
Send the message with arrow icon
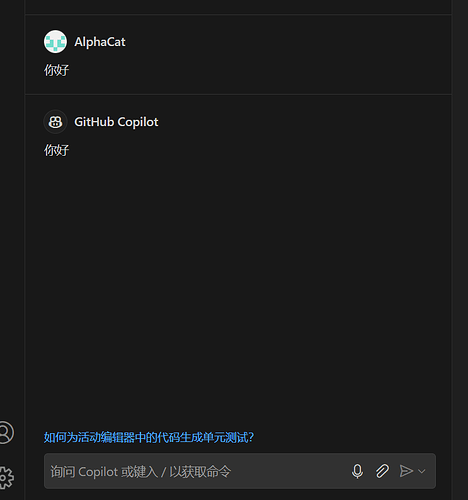(x=406, y=471)
